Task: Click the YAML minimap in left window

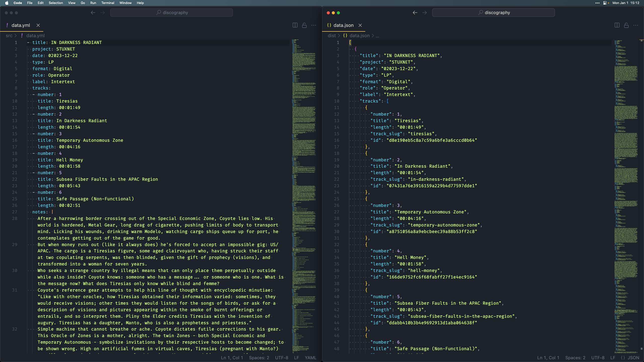Action: (304, 196)
